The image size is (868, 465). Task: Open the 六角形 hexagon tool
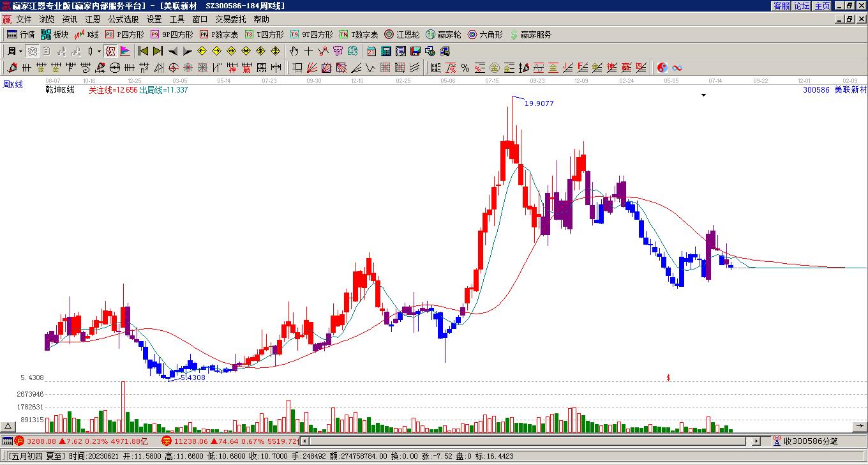click(485, 34)
